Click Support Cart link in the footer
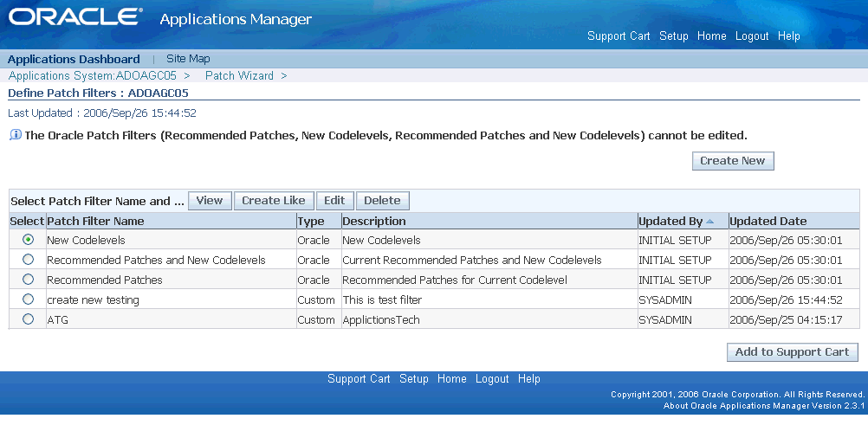Viewport: 868px width, 425px height. [359, 379]
